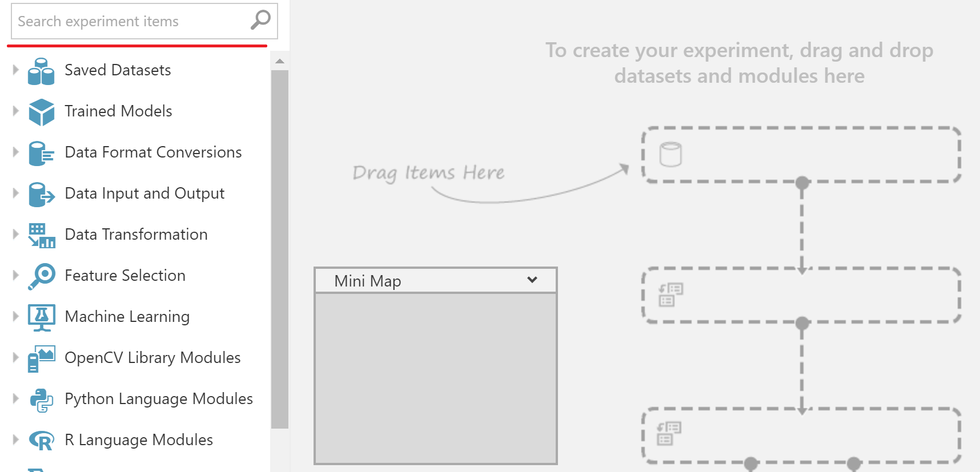The image size is (980, 472).
Task: Click the R Language Modules icon
Action: (x=41, y=441)
